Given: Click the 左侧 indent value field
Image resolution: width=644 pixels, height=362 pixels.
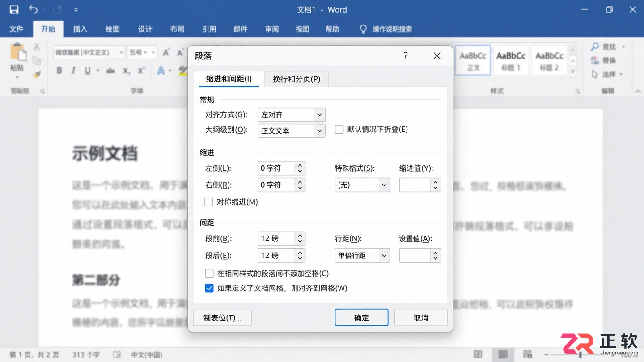Looking at the screenshot, I should point(276,168).
